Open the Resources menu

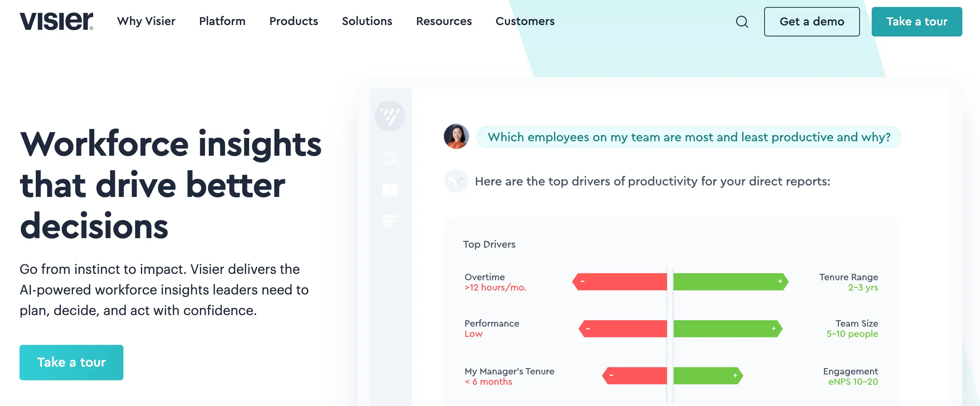443,21
